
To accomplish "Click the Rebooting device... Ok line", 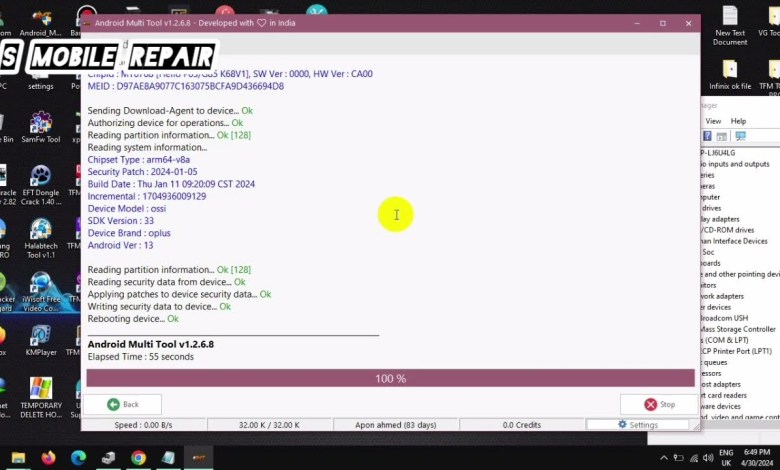I will 133,319.
